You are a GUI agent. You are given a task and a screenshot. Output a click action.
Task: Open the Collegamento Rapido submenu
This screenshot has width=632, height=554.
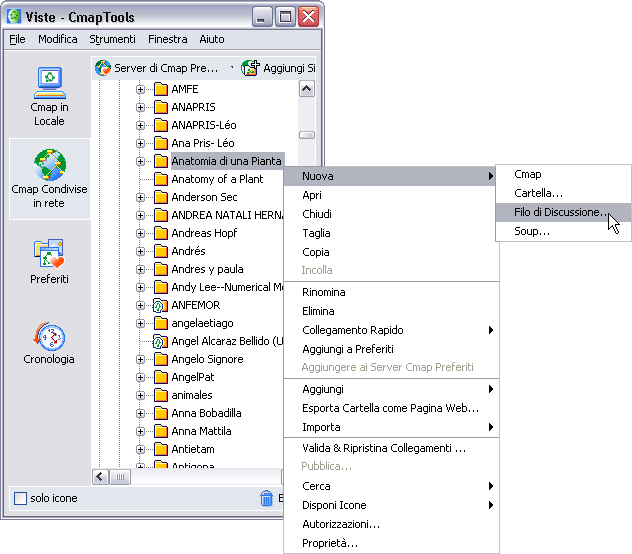click(x=391, y=330)
